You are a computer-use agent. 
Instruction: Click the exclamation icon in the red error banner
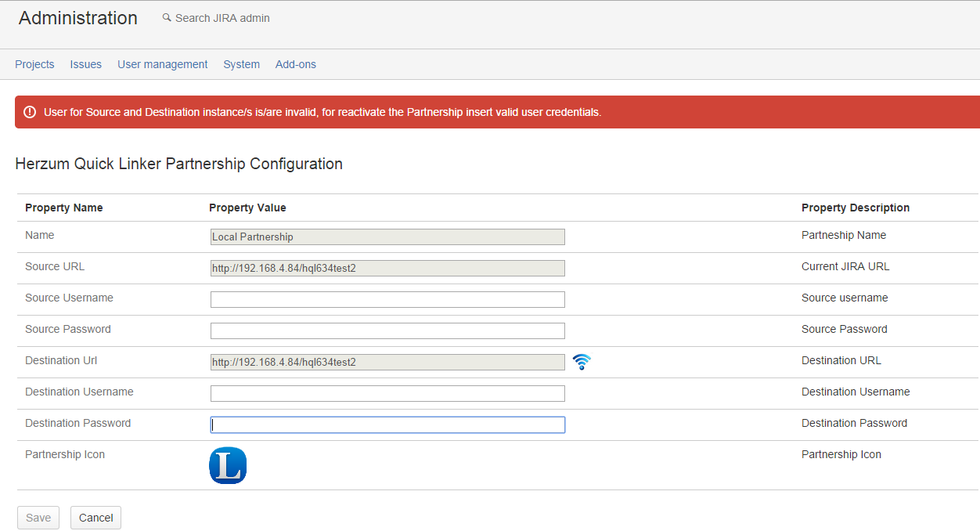(x=30, y=112)
